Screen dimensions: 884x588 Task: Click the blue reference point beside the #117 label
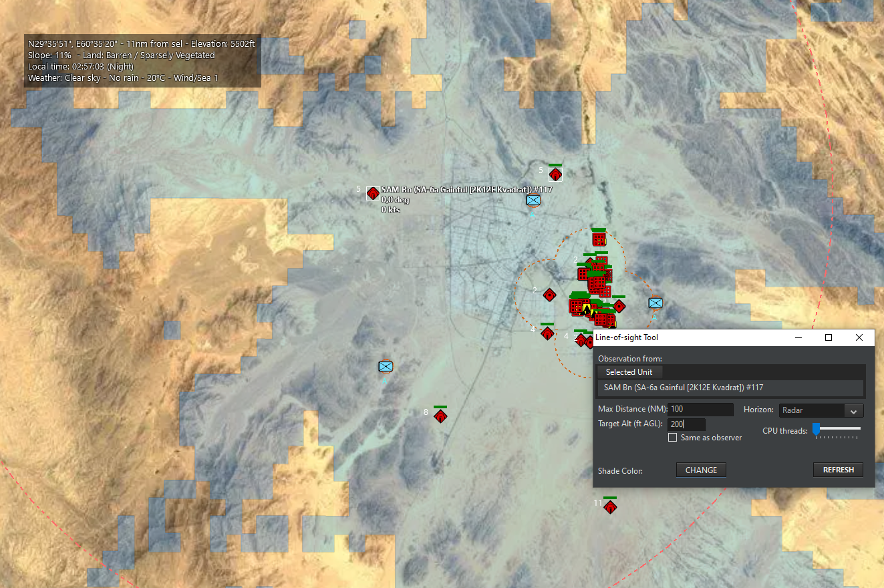click(x=533, y=200)
